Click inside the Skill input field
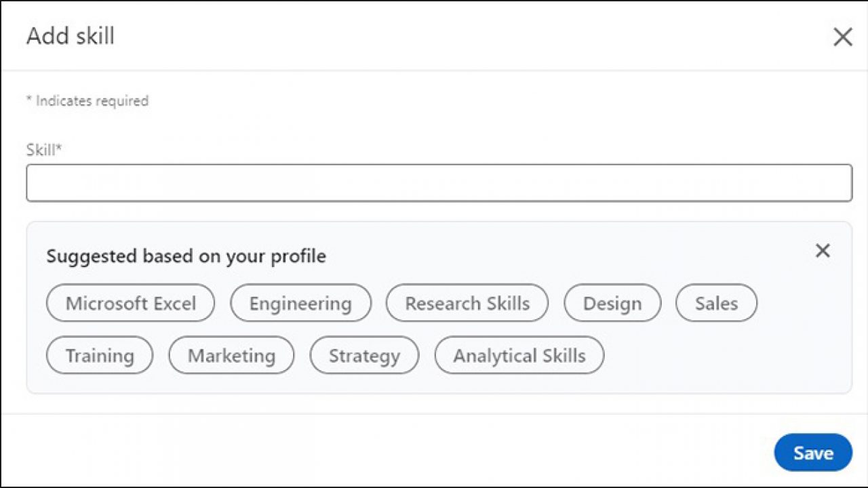The width and height of the screenshot is (868, 488). point(439,182)
